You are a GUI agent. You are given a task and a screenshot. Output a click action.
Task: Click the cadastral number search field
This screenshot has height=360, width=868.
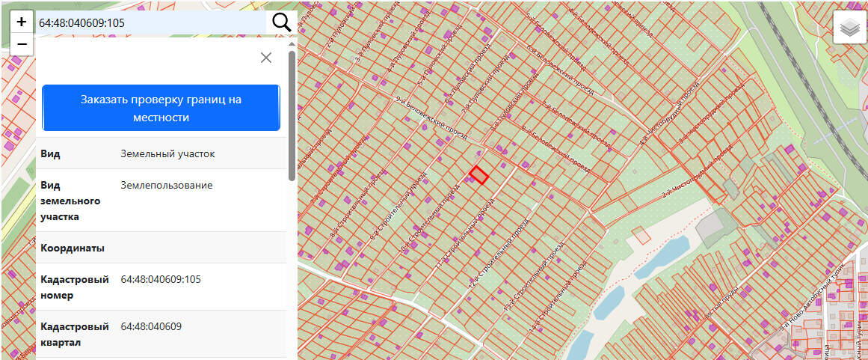[150, 22]
